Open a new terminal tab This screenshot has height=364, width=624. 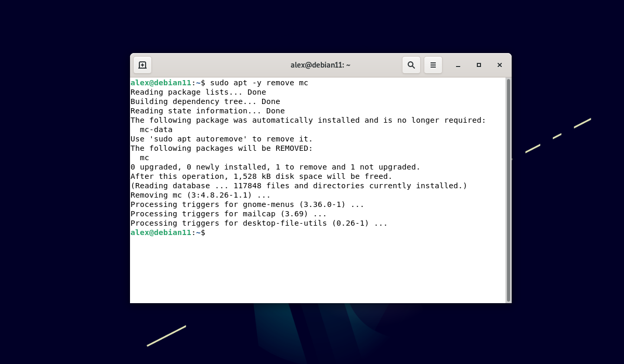(x=142, y=64)
